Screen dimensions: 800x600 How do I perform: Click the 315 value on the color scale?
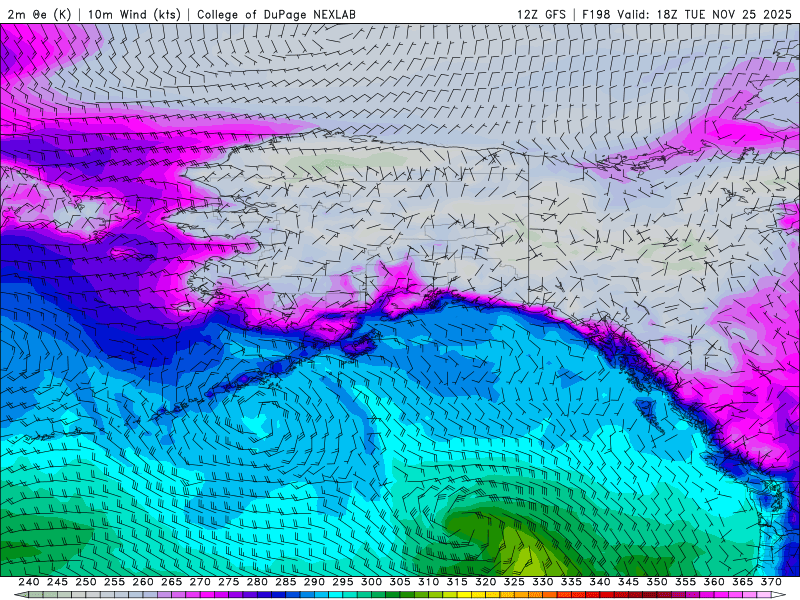click(457, 582)
